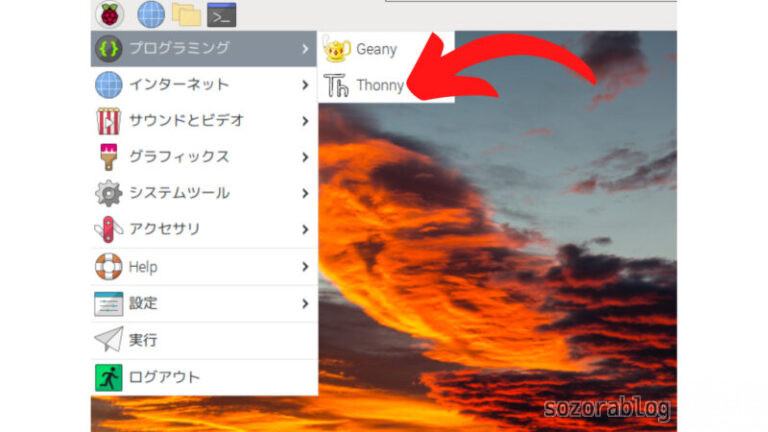Expand the Help submenu arrow
This screenshot has width=768, height=432.
point(304,267)
